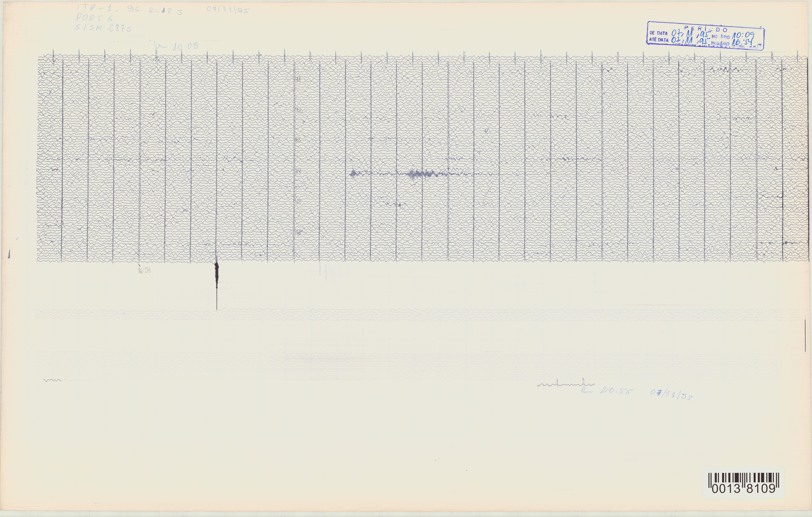Click the stamp's "16:54" horário value
Screen dimensions: 812x517
click(742, 42)
